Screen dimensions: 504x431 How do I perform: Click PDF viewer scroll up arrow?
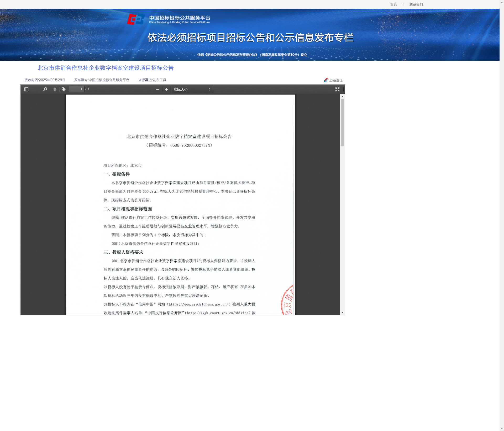342,97
